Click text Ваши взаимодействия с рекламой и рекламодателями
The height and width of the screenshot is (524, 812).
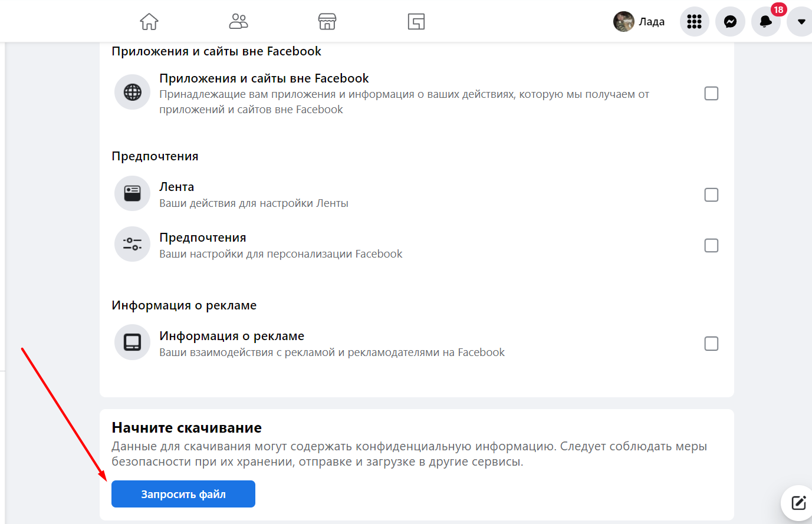[x=332, y=352]
